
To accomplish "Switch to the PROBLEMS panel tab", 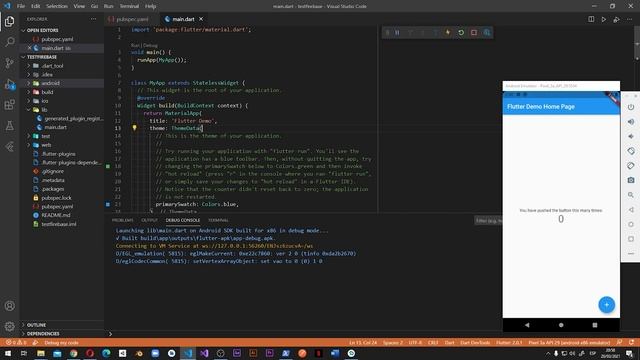I will (x=122, y=220).
